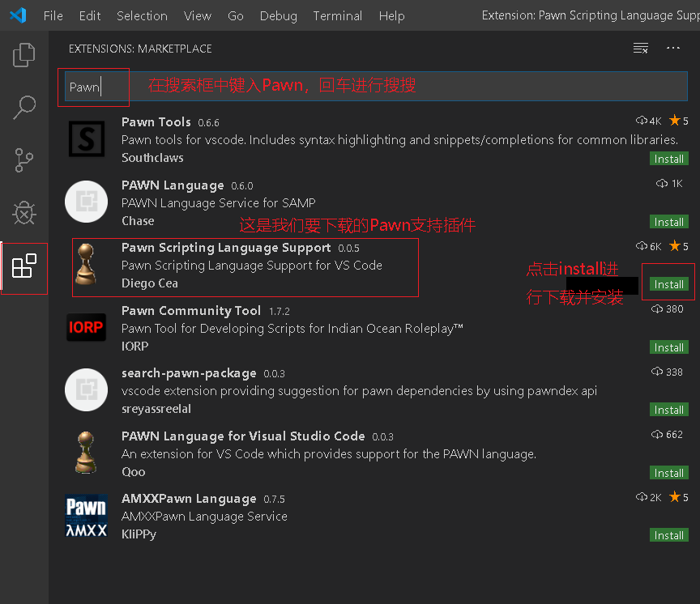The height and width of the screenshot is (604, 700).
Task: Click the PAWN Language extension icon
Action: pyautogui.click(x=86, y=202)
